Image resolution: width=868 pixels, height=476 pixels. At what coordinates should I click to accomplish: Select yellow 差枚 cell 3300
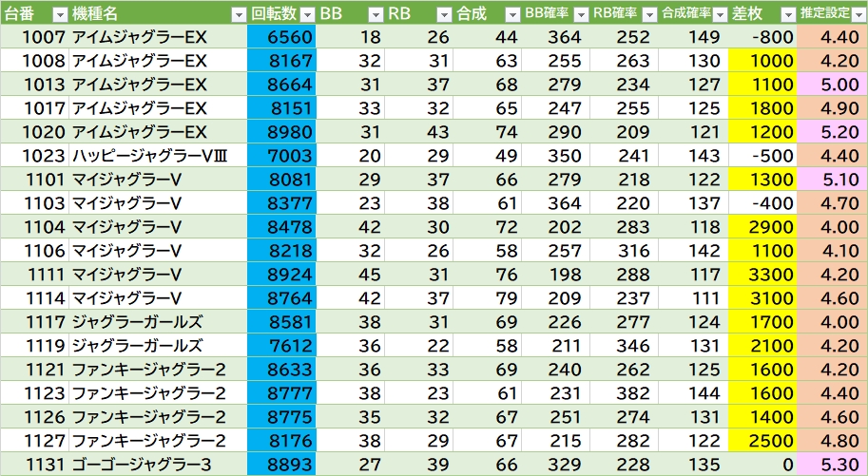[x=762, y=275]
